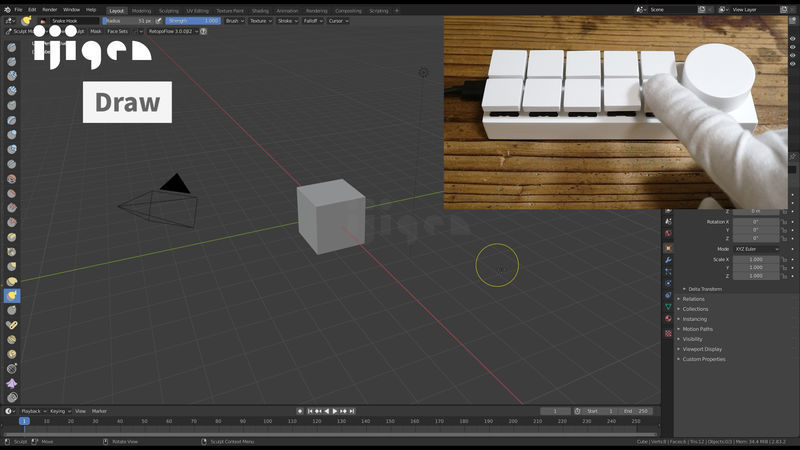Viewport: 800px width, 450px height.
Task: Switch to the Sculpting workspace tab
Action: [x=168, y=11]
